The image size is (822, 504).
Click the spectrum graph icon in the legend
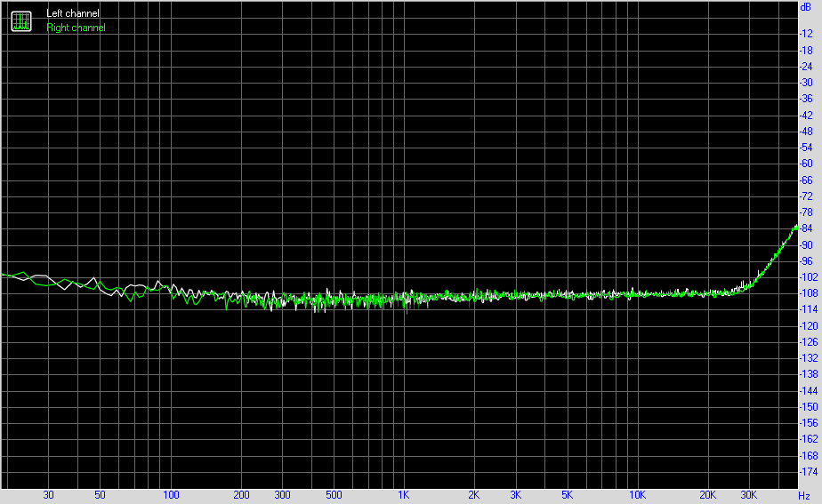click(x=21, y=21)
